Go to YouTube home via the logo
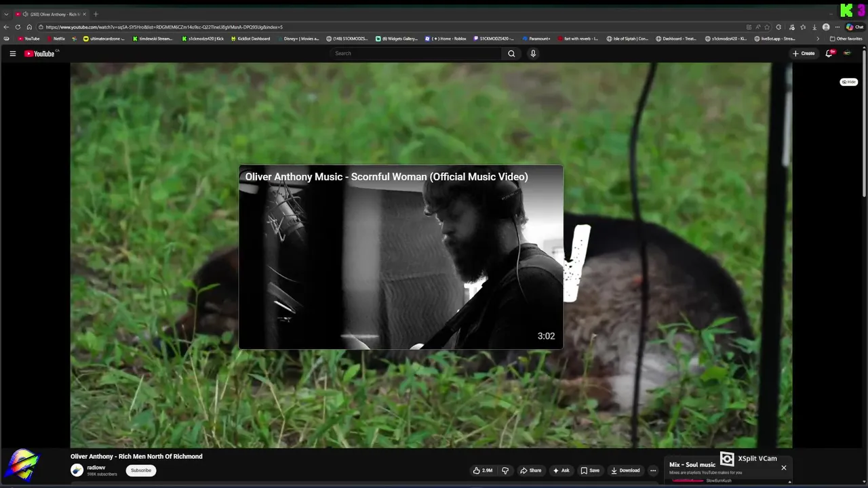The image size is (868, 488). 39,54
